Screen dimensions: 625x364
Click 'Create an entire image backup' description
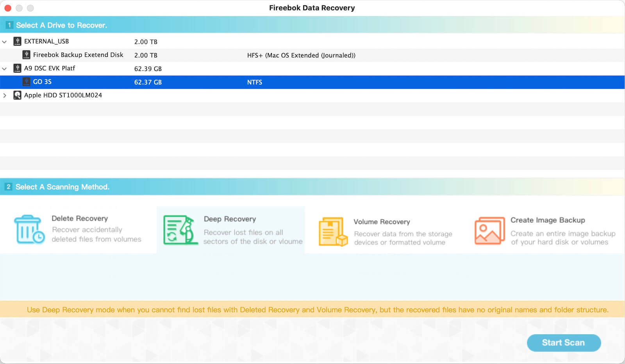[563, 238]
